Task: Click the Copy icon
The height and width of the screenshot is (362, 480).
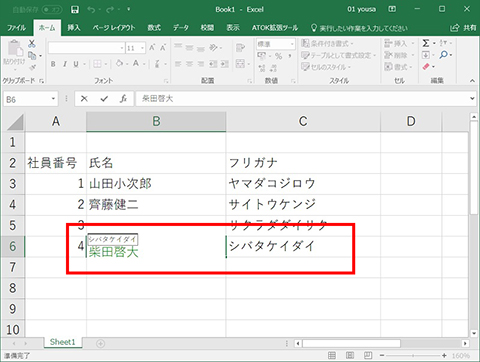Action: pyautogui.click(x=32, y=55)
